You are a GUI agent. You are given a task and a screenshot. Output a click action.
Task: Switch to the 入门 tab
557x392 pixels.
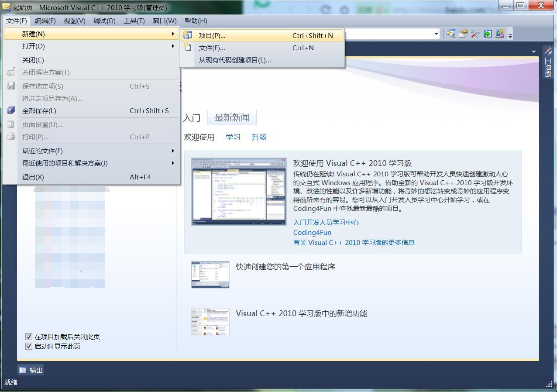click(x=192, y=117)
